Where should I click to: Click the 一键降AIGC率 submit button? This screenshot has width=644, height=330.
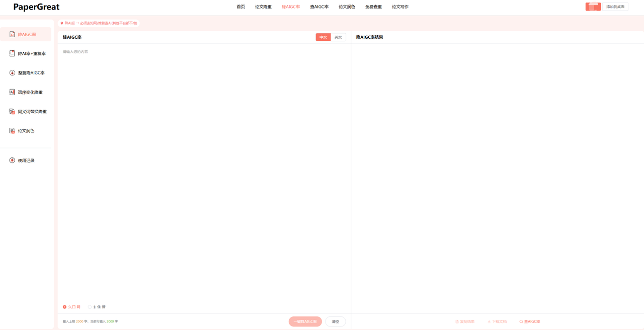point(305,321)
